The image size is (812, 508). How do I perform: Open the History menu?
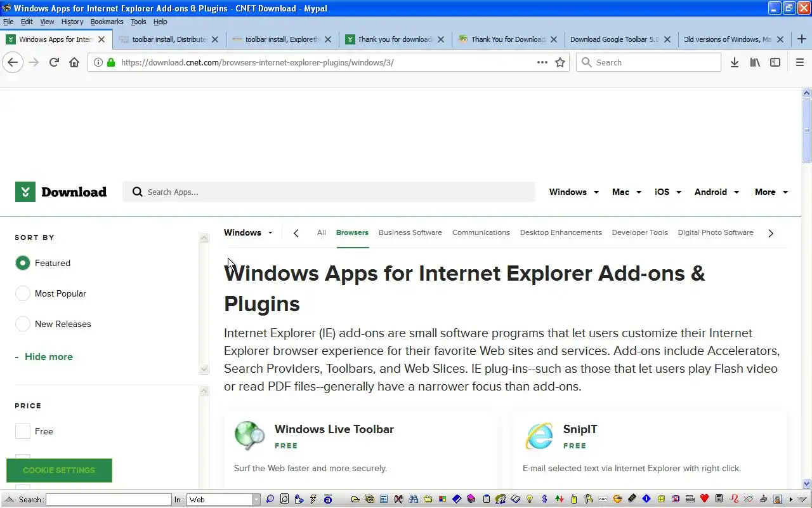72,22
